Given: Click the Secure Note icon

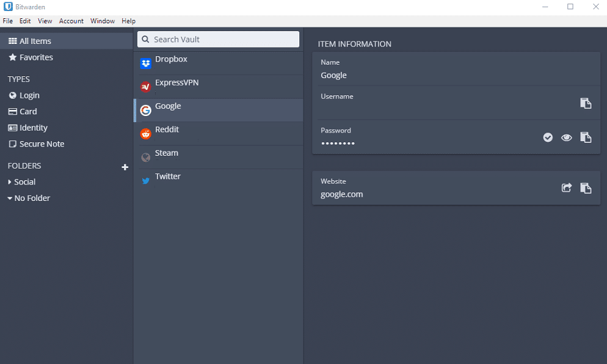Looking at the screenshot, I should 12,144.
